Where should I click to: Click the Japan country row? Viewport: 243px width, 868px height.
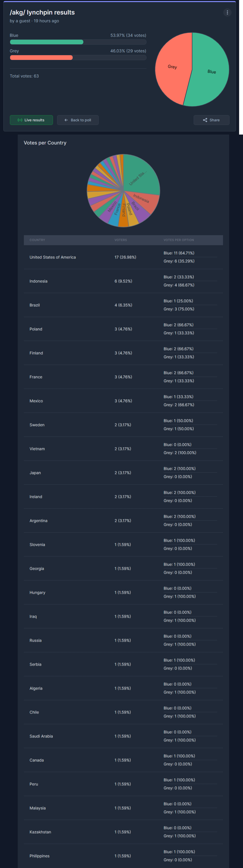click(123, 473)
